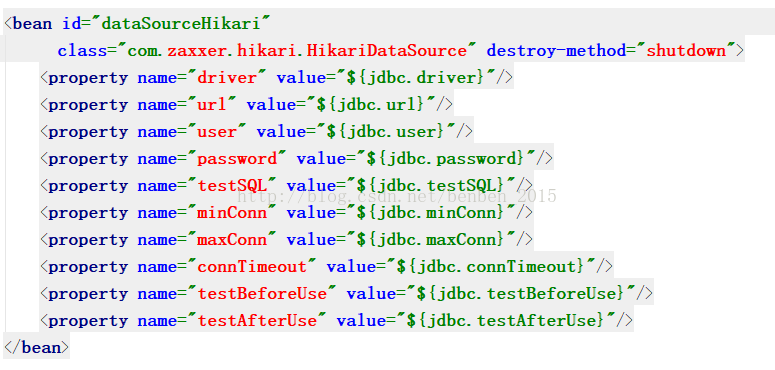
Task: Click the property name "user"
Action: tap(217, 132)
